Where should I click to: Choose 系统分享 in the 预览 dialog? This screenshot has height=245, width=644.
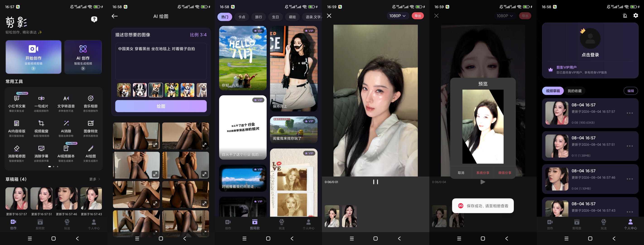(483, 173)
